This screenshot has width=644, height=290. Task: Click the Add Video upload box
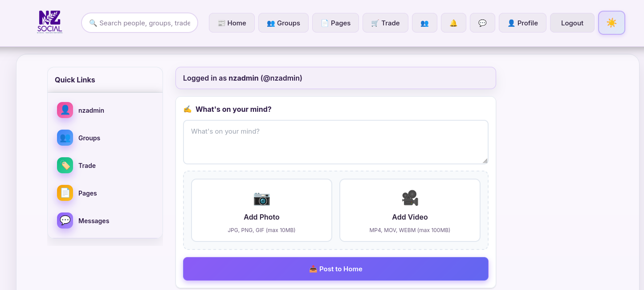(410, 210)
